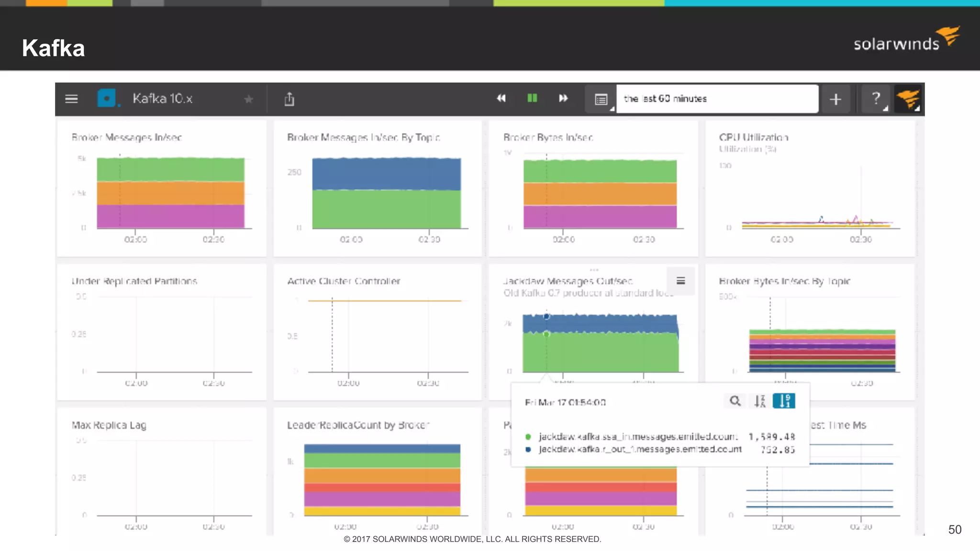980x551 pixels.
Task: Select jackdaw.kafka.ssa_in.messages.emitted.count legend entry
Action: (638, 437)
